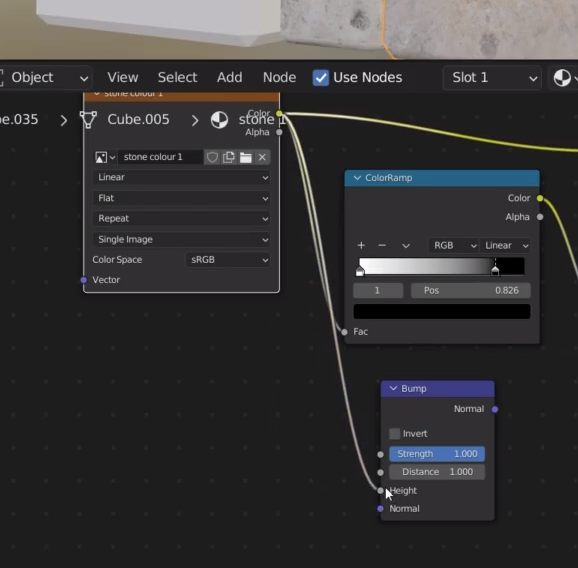Click the ColorRamp node title bar
Screen dimensions: 578x568
click(442, 178)
